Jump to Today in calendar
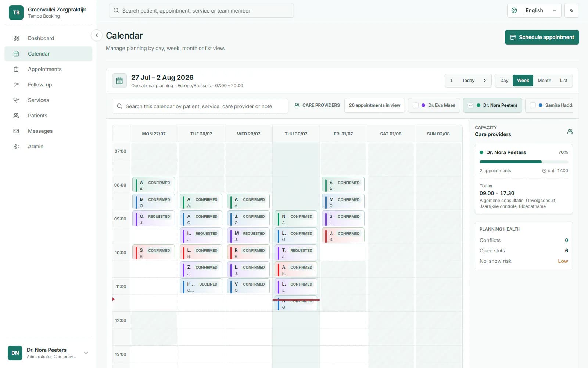Viewport: 588px width, 368px height. pyautogui.click(x=468, y=81)
